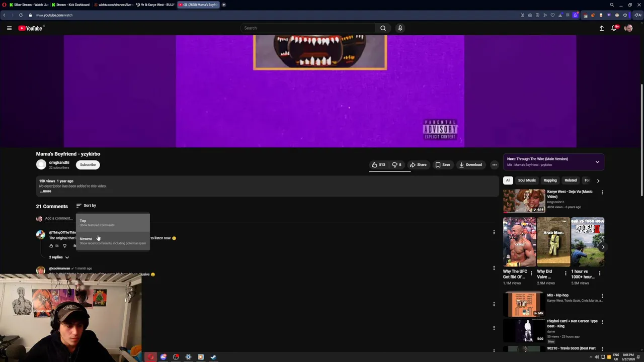Open options for Why The UFC short
Viewport: 644px width, 362px height.
[531, 273]
